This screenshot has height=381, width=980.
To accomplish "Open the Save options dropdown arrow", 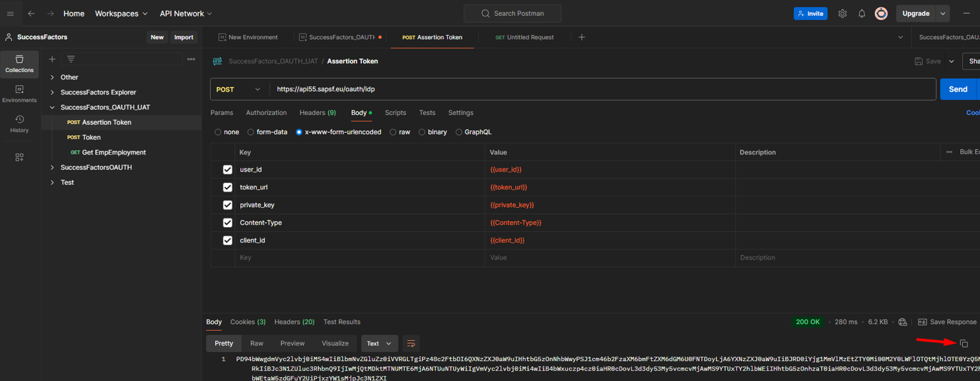I will tap(952, 61).
